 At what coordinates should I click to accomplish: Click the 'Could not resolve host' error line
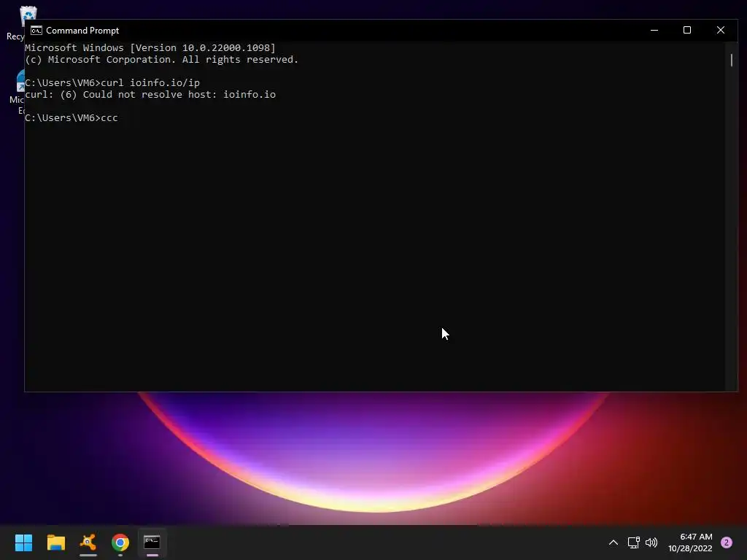click(150, 94)
